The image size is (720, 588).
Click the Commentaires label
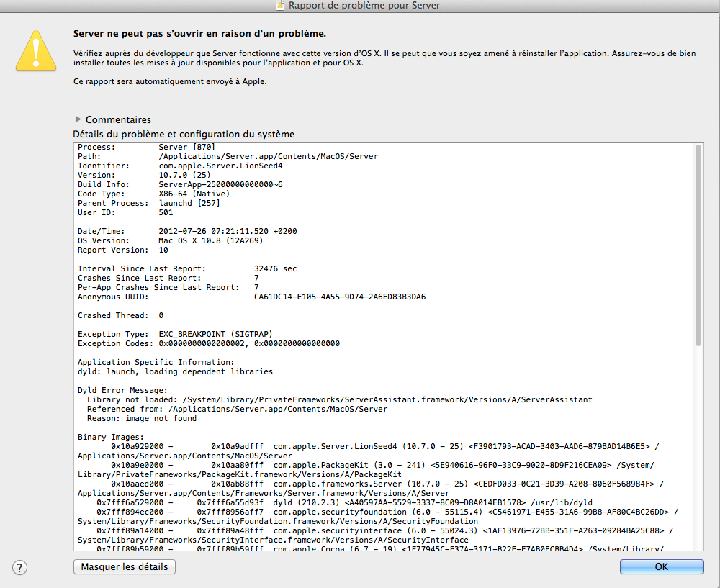tap(119, 119)
